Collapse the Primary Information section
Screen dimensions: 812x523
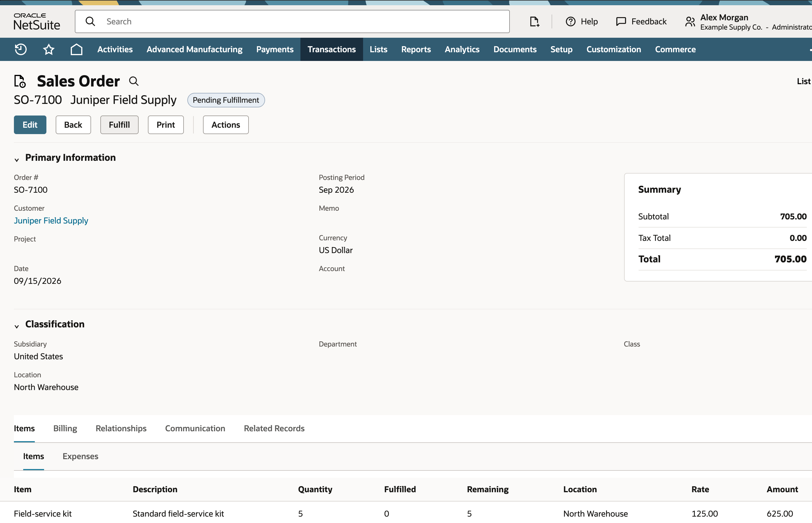[x=17, y=160]
